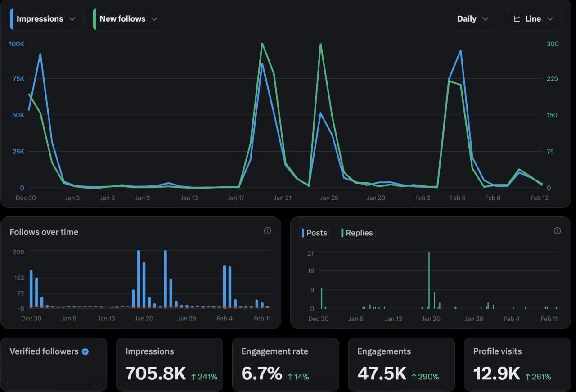The width and height of the screenshot is (576, 392).
Task: Click the 100K impressions axis label
Action: click(17, 44)
